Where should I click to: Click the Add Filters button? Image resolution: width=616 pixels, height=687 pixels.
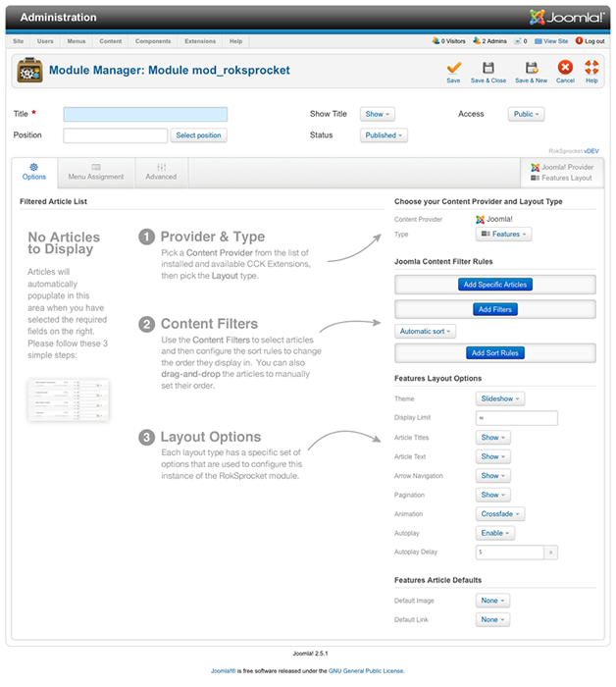point(495,309)
